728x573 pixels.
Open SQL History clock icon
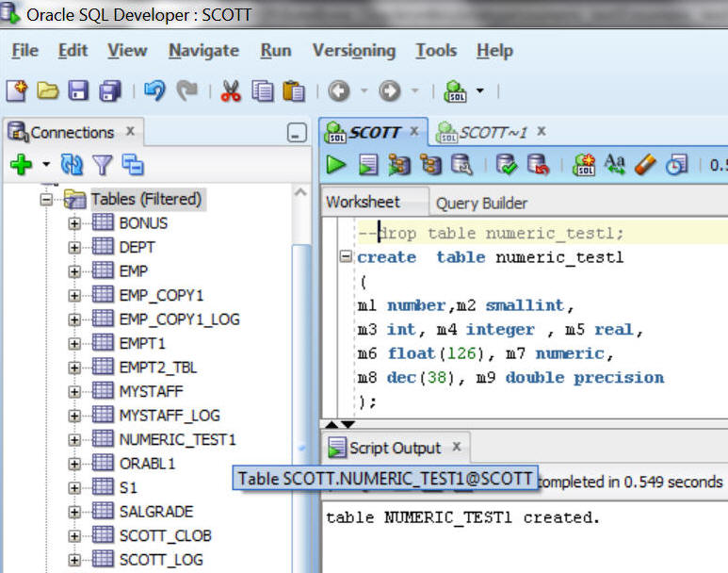[x=676, y=165]
